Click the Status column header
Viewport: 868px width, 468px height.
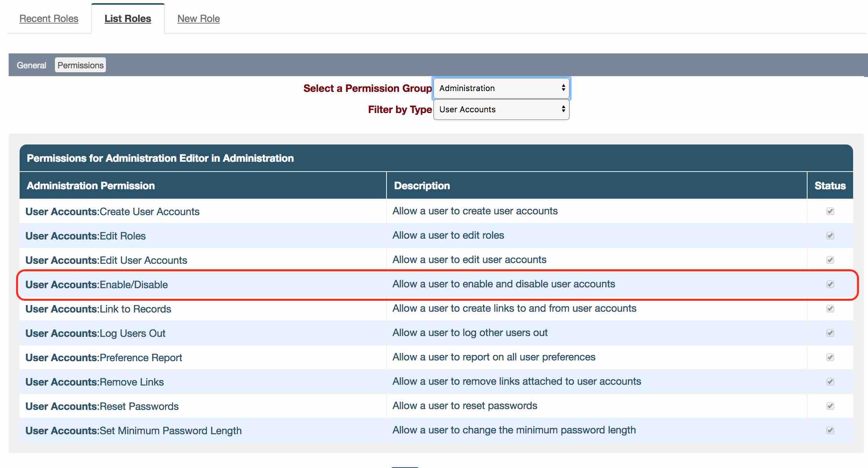pyautogui.click(x=830, y=186)
